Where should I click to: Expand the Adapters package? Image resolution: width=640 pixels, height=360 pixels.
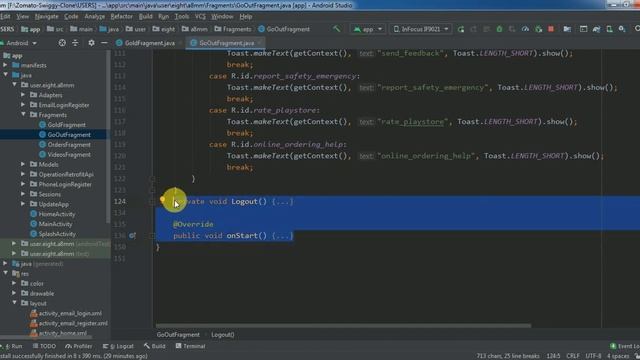tap(23, 95)
